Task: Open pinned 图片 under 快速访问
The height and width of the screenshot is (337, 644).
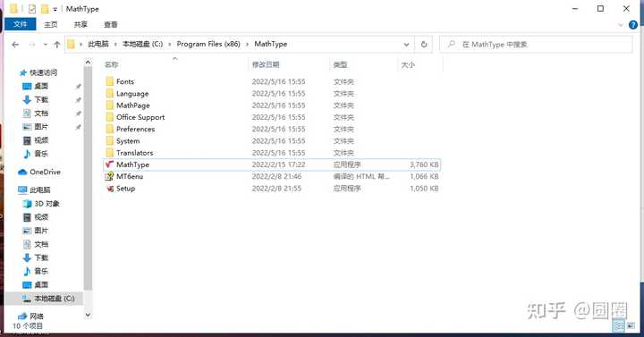Action: click(x=36, y=126)
